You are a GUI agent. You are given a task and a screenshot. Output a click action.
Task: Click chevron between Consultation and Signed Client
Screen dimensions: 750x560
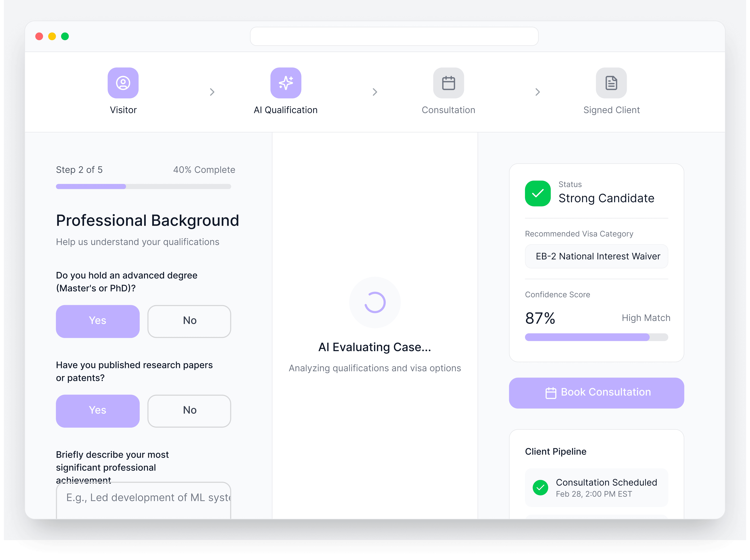(537, 92)
